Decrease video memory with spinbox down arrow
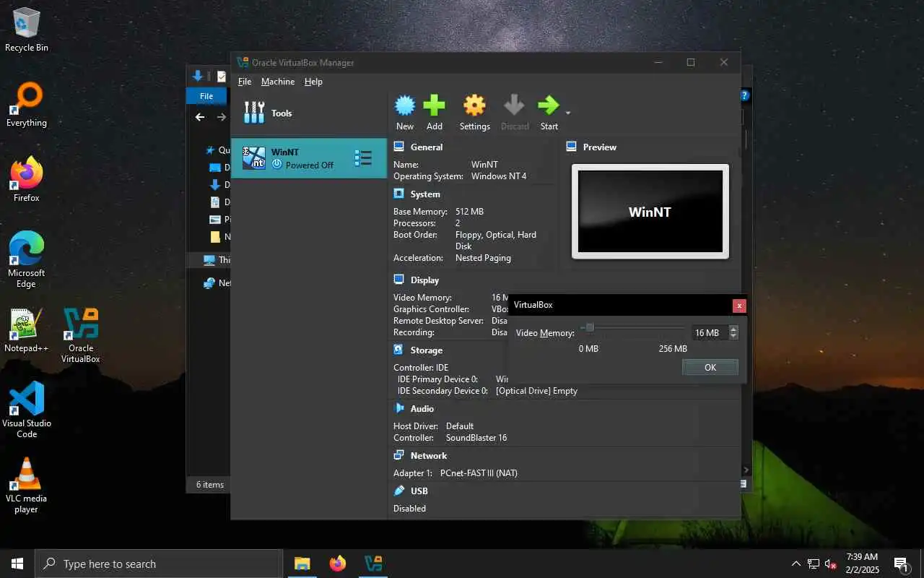Viewport: 924px width, 578px height. (x=733, y=337)
